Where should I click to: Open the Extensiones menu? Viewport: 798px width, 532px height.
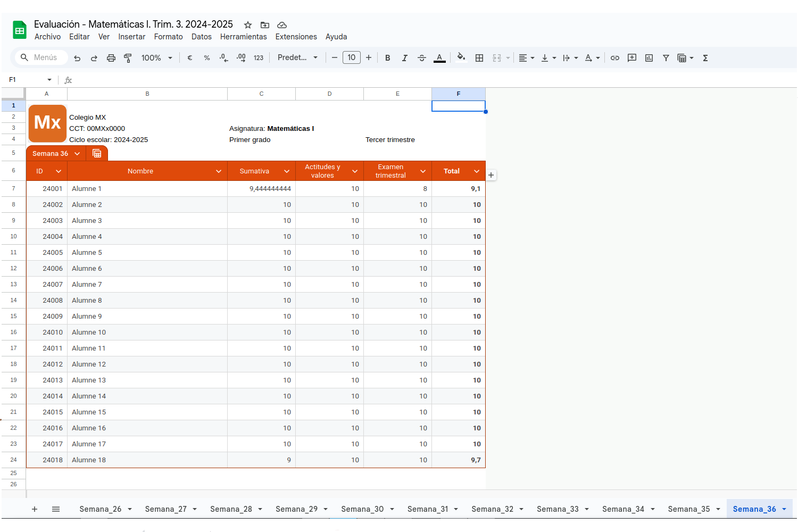tap(296, 37)
